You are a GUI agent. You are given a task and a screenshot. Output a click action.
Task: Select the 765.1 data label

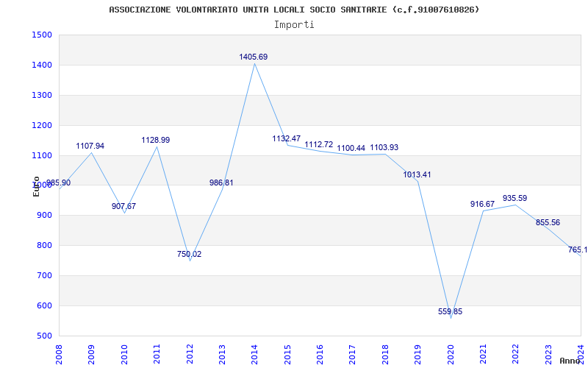(x=578, y=250)
